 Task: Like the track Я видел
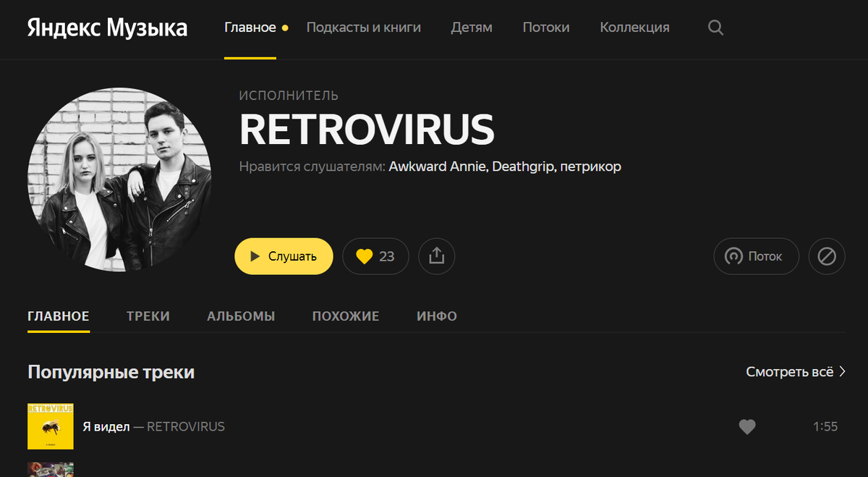click(747, 427)
